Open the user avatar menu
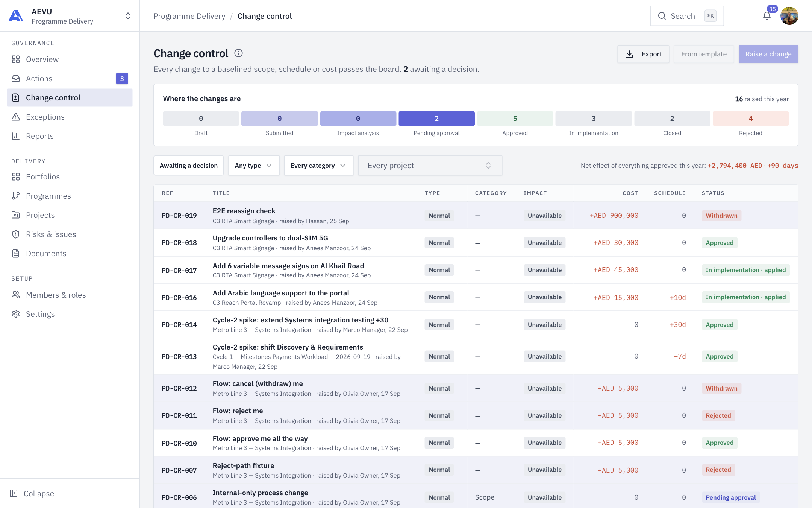 (x=789, y=16)
